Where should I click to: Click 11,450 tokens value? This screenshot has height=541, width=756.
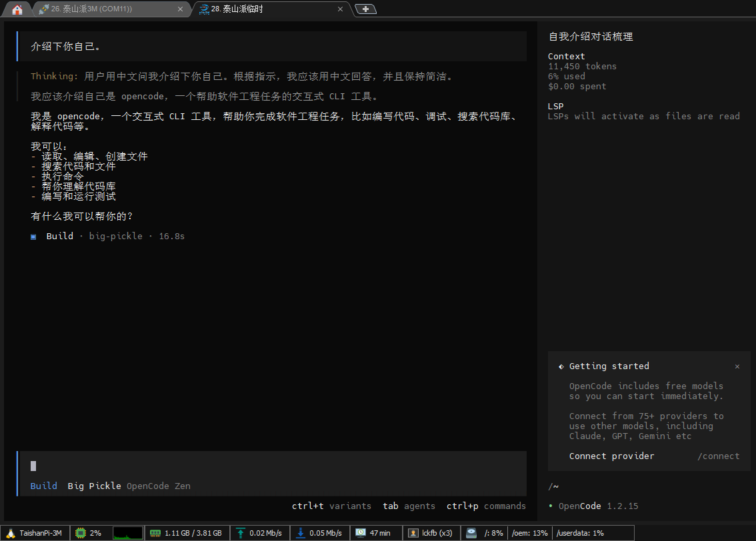[582, 66]
